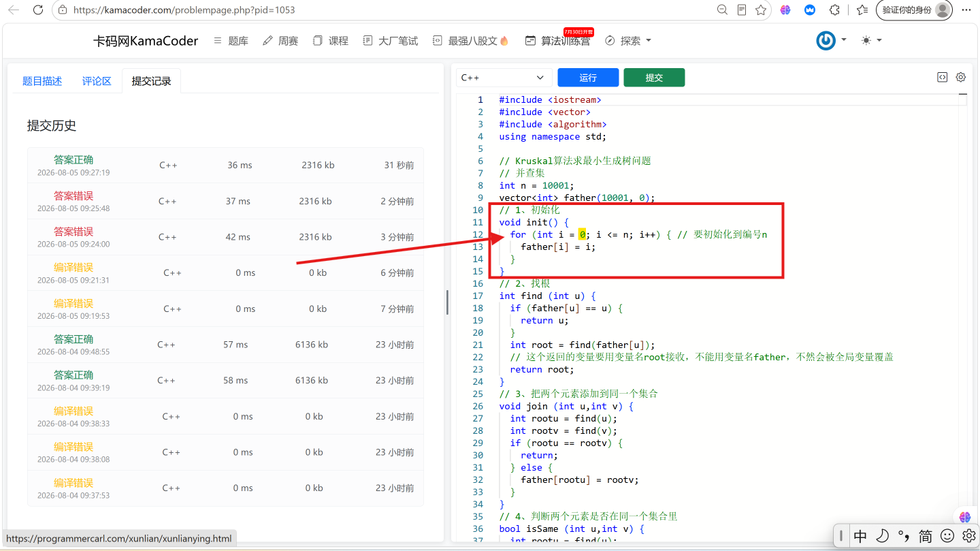980x551 pixels.
Task: Open the 答案错误 submission from 09:25:48
Action: tap(225, 202)
